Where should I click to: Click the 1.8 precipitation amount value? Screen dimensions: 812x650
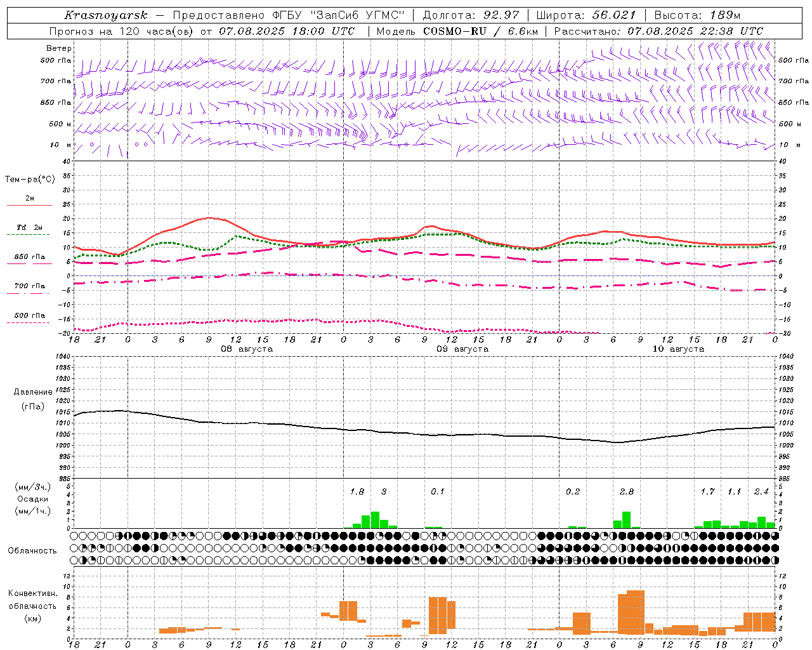click(x=357, y=492)
